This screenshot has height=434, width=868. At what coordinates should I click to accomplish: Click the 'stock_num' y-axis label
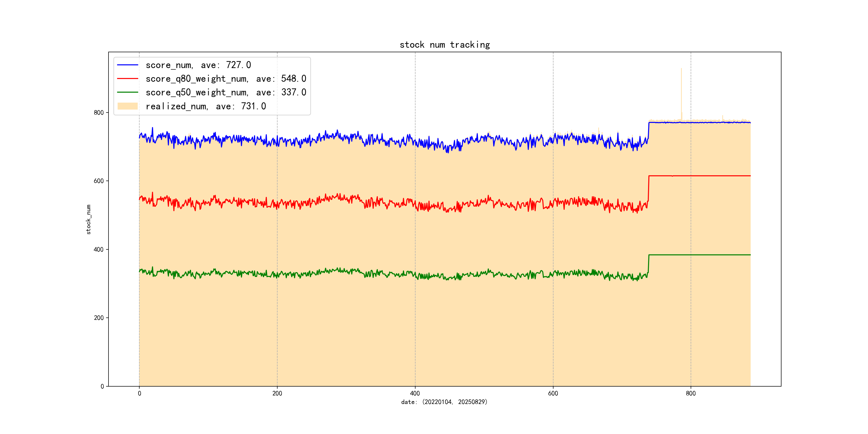(x=89, y=219)
